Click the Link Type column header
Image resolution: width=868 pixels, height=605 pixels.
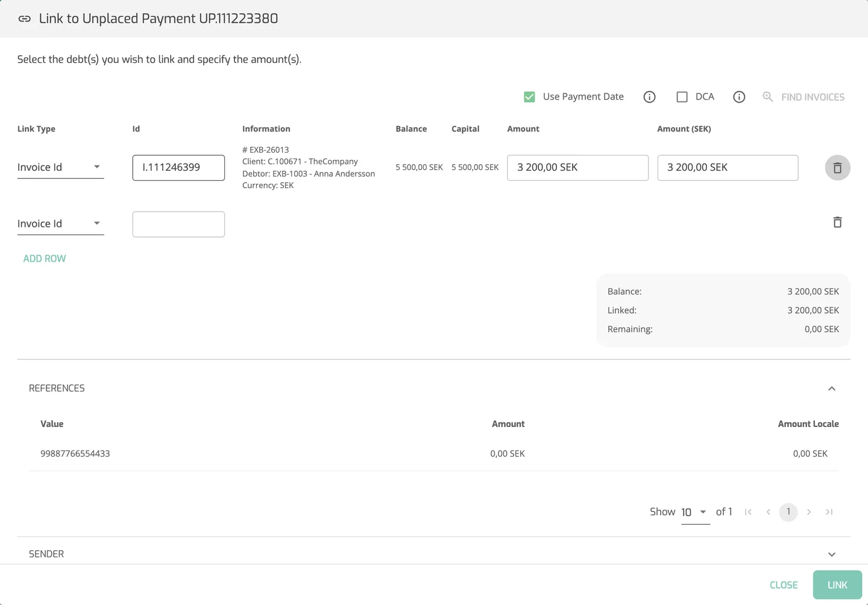[x=36, y=129]
